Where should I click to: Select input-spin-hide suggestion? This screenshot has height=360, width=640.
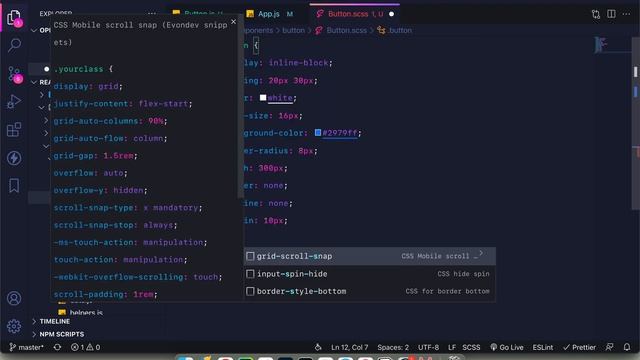369,274
